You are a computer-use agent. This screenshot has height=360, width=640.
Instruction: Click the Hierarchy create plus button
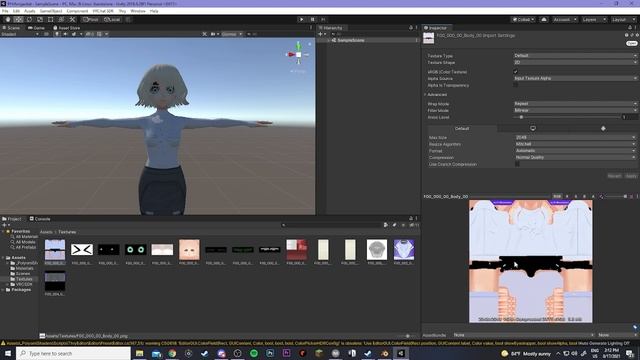coord(320,34)
